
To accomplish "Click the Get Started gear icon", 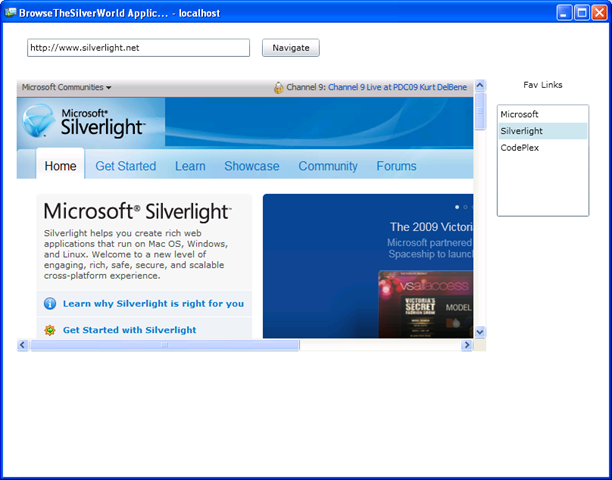I will click(x=50, y=330).
